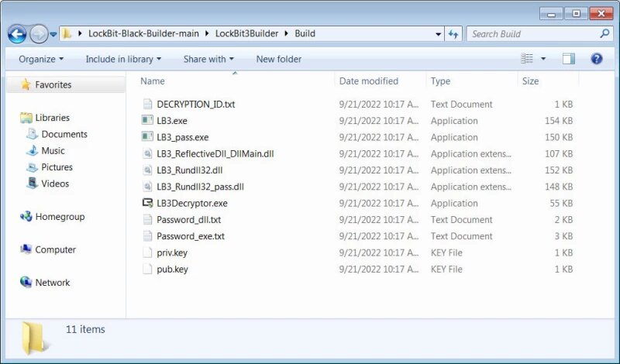620x364 pixels.
Task: Click the search magnifier icon
Action: [604, 33]
